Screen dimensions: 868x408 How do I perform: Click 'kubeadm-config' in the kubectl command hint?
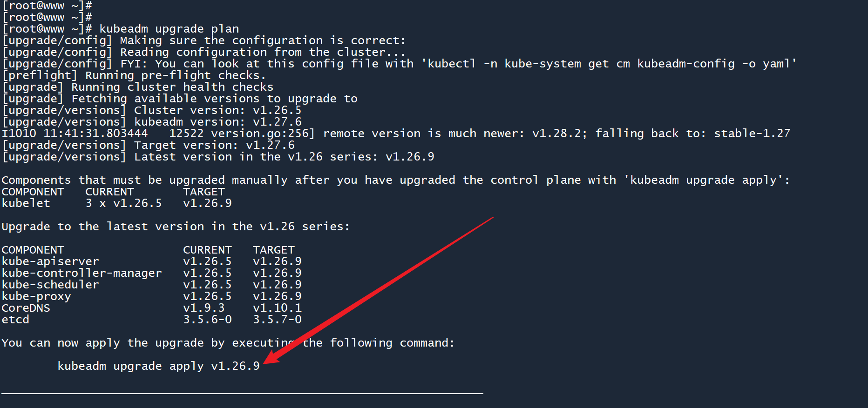pyautogui.click(x=685, y=64)
